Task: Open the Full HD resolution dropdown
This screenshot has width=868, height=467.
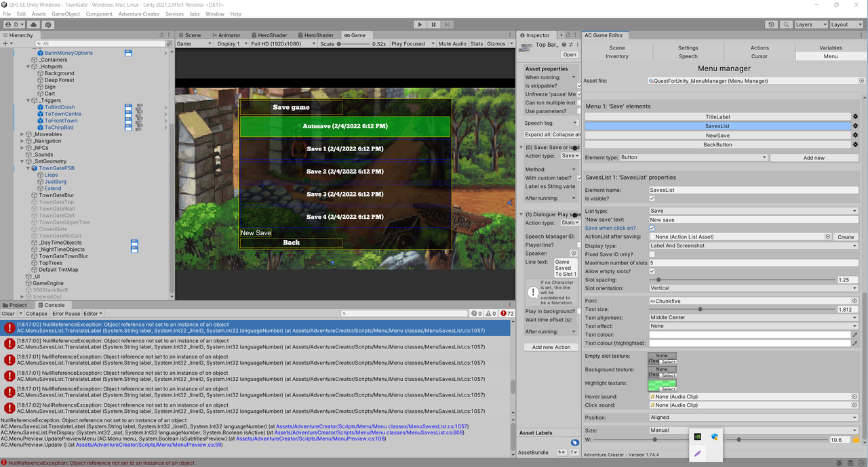Action: (x=283, y=43)
